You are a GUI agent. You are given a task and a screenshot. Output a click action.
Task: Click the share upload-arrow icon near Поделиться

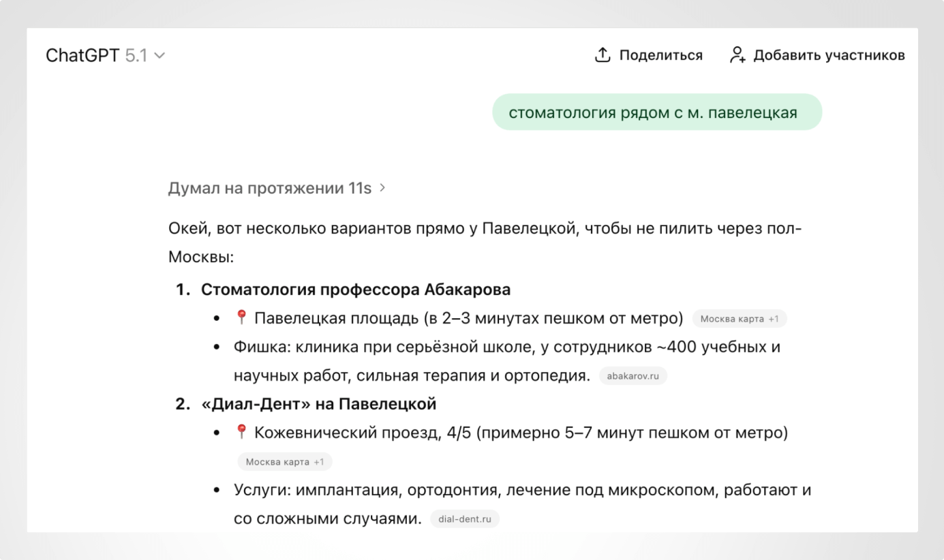tap(603, 55)
